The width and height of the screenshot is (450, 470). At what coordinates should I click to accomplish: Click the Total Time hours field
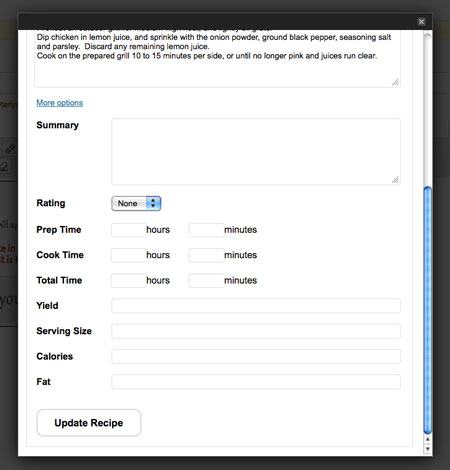(129, 280)
